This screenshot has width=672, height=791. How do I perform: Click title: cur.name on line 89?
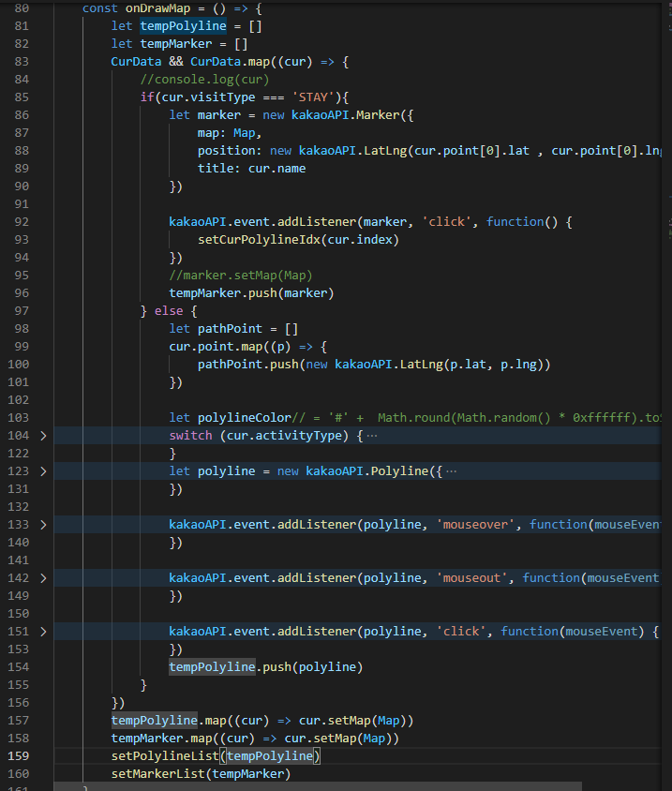pyautogui.click(x=251, y=169)
